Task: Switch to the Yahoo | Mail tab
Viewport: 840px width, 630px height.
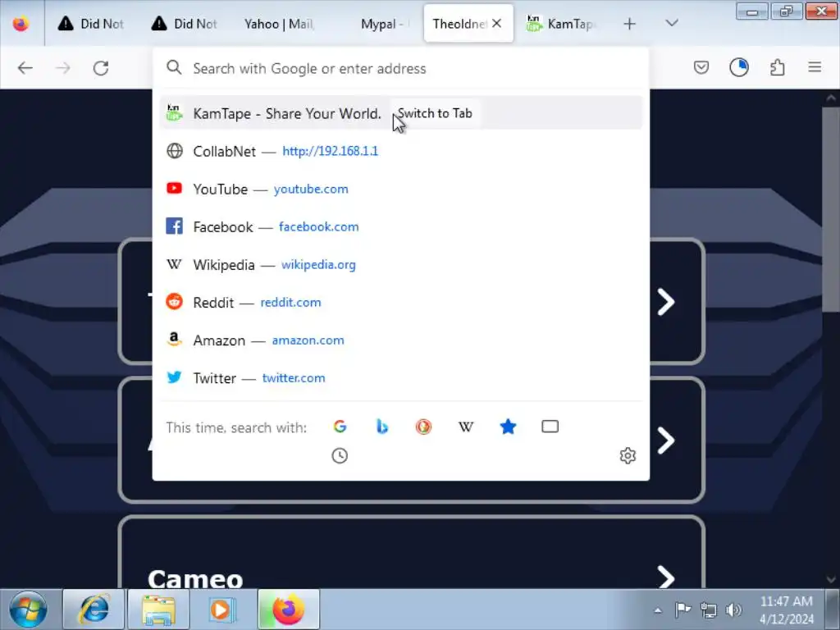Action: (279, 24)
